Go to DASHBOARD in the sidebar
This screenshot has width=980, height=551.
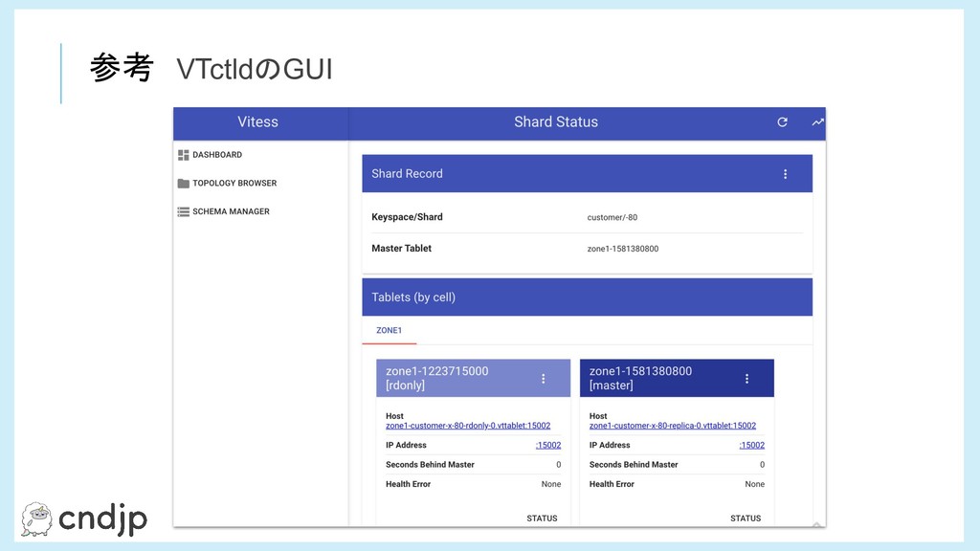pos(217,155)
